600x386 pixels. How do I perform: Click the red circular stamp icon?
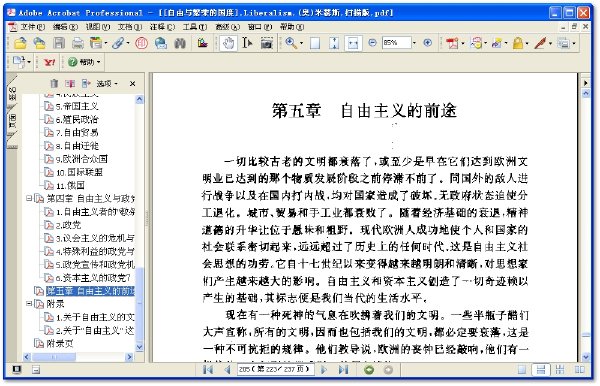[141, 43]
